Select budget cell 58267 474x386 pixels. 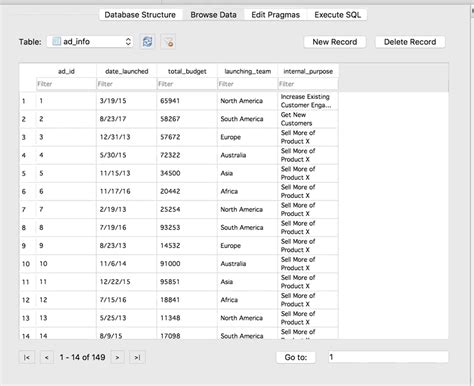(187, 119)
